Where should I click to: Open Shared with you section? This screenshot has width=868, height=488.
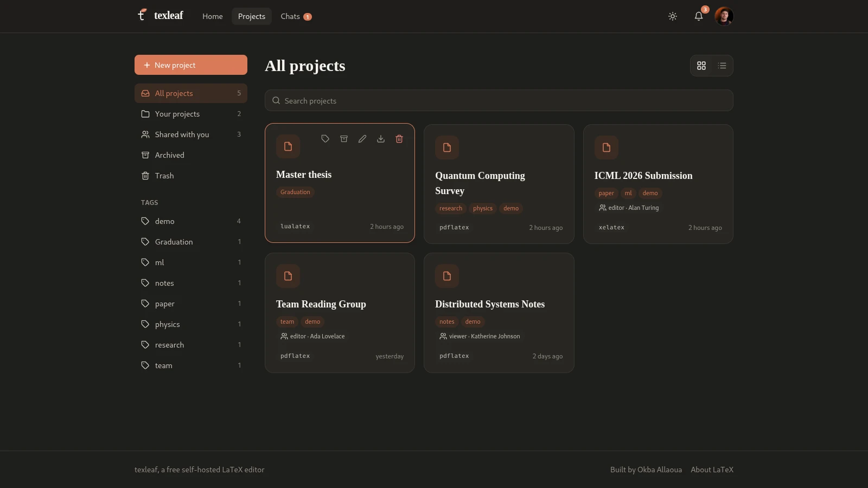[191, 134]
